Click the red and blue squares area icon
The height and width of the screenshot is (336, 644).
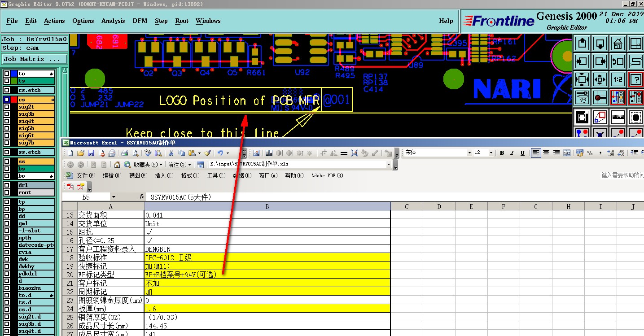point(600,117)
